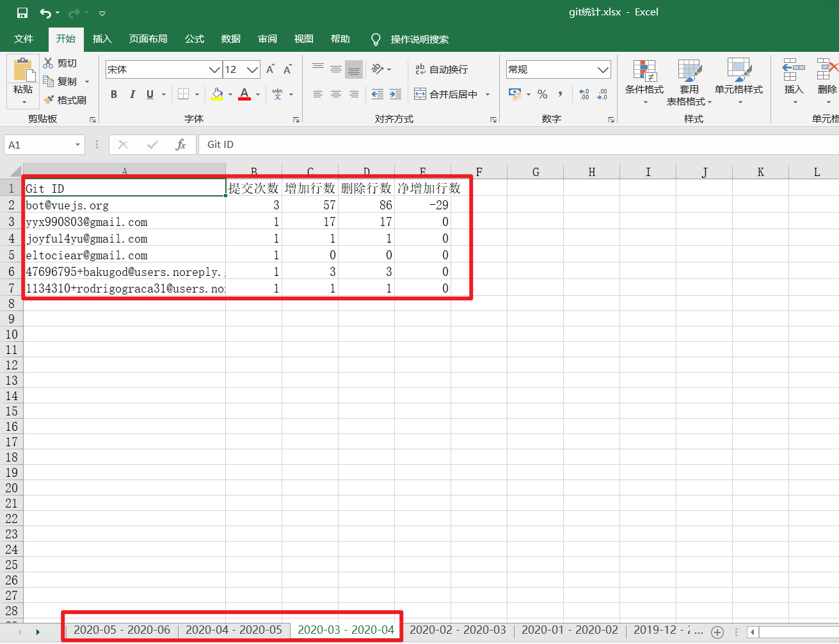Apply percent style
This screenshot has width=839, height=644.
click(x=543, y=94)
